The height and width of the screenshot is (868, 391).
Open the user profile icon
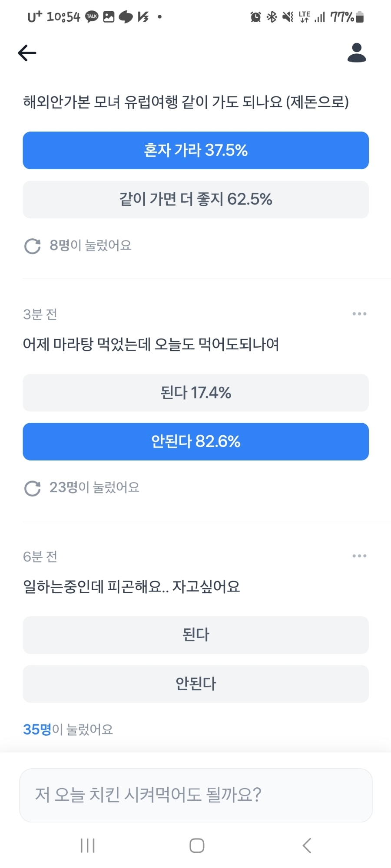pos(357,53)
